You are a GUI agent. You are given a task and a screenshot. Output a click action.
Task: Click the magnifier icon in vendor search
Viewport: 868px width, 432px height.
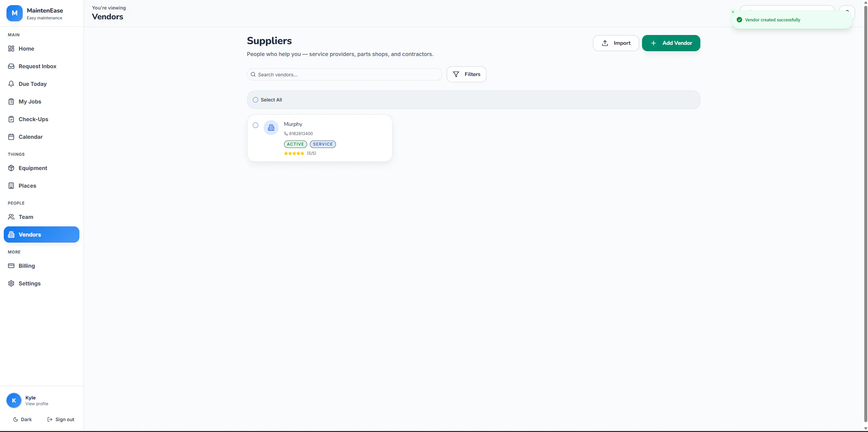[253, 74]
